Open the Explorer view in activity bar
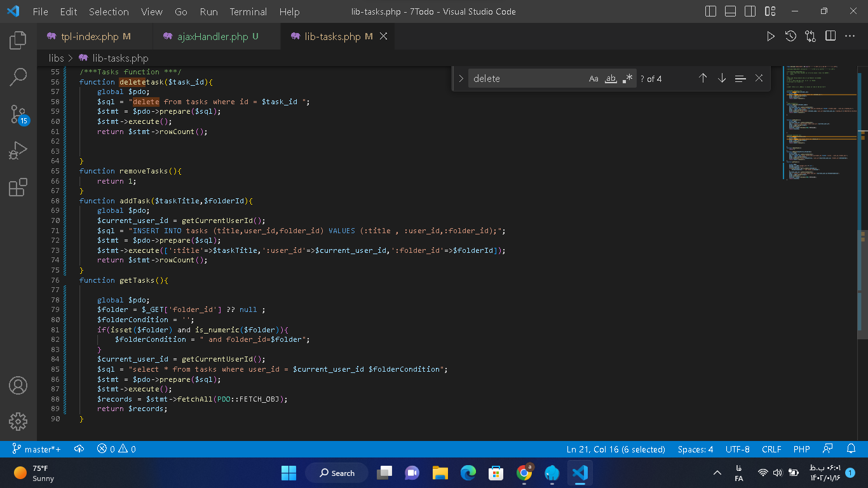 coord(18,40)
